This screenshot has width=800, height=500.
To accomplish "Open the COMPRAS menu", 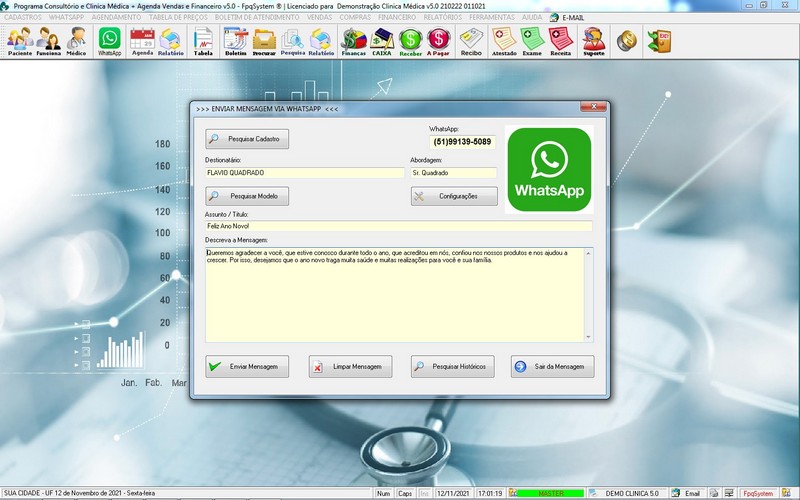I will 355,17.
